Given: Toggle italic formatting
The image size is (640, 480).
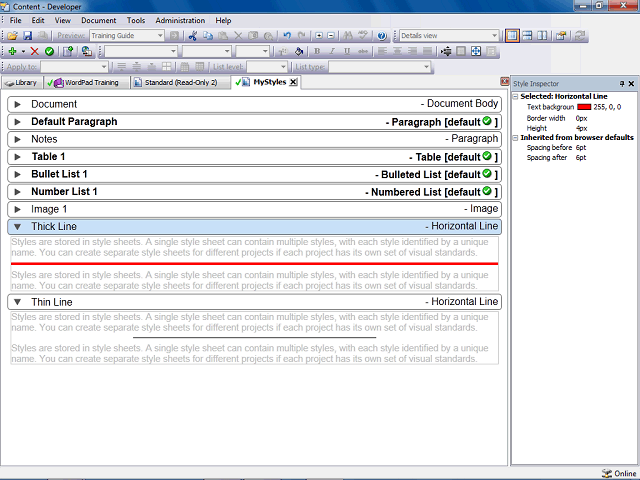Looking at the screenshot, I should [332, 51].
